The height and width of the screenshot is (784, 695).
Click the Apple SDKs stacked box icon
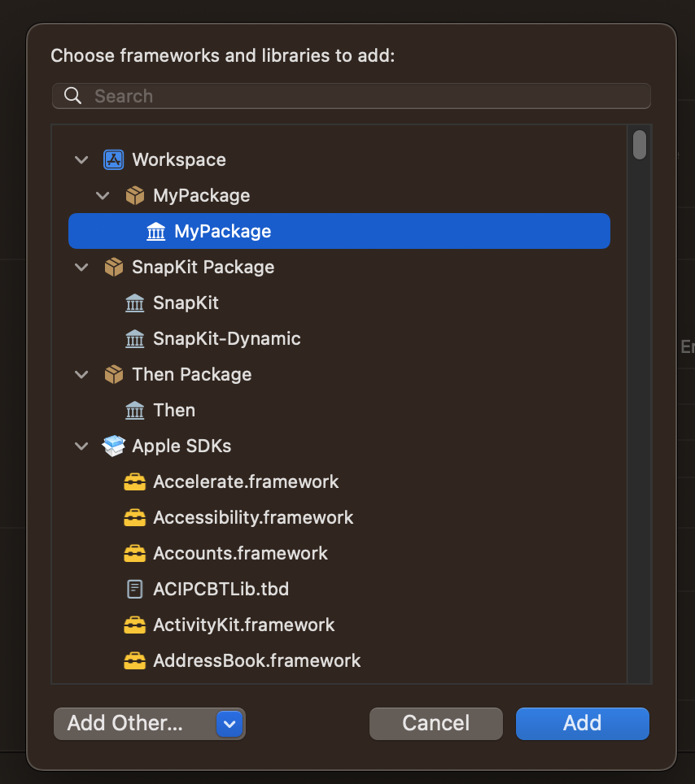114,446
